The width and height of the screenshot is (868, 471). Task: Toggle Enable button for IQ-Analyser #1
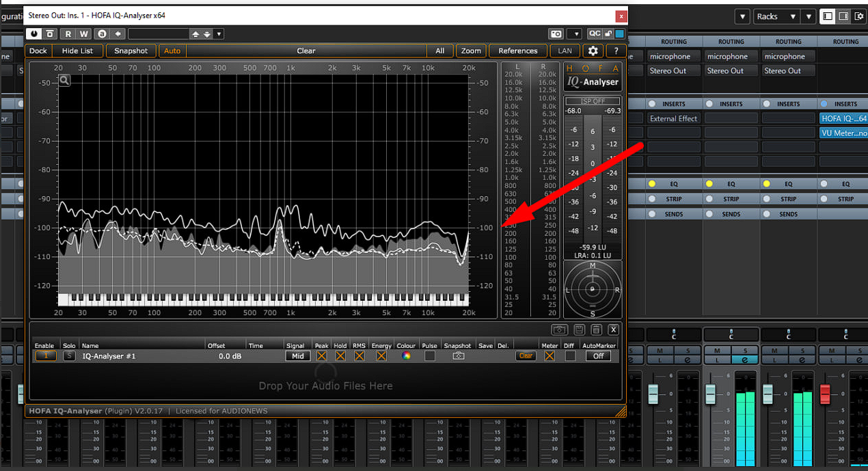coord(46,355)
